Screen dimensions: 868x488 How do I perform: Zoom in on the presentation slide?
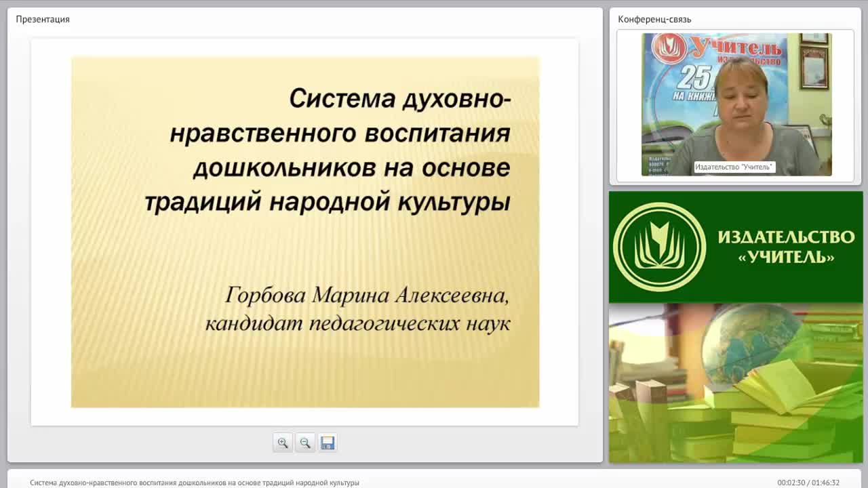coord(283,443)
